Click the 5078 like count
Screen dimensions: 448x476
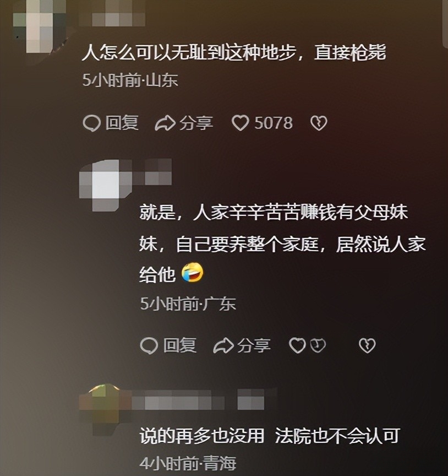[274, 123]
